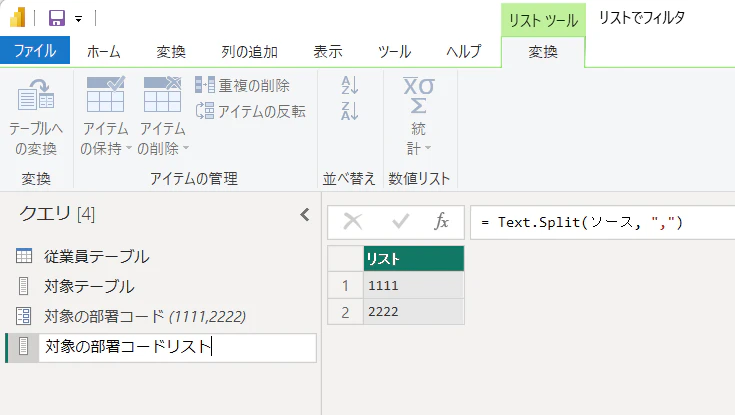Expand the アイテムの保持 dropdown arrow
This screenshot has height=415, width=735.
click(x=128, y=148)
